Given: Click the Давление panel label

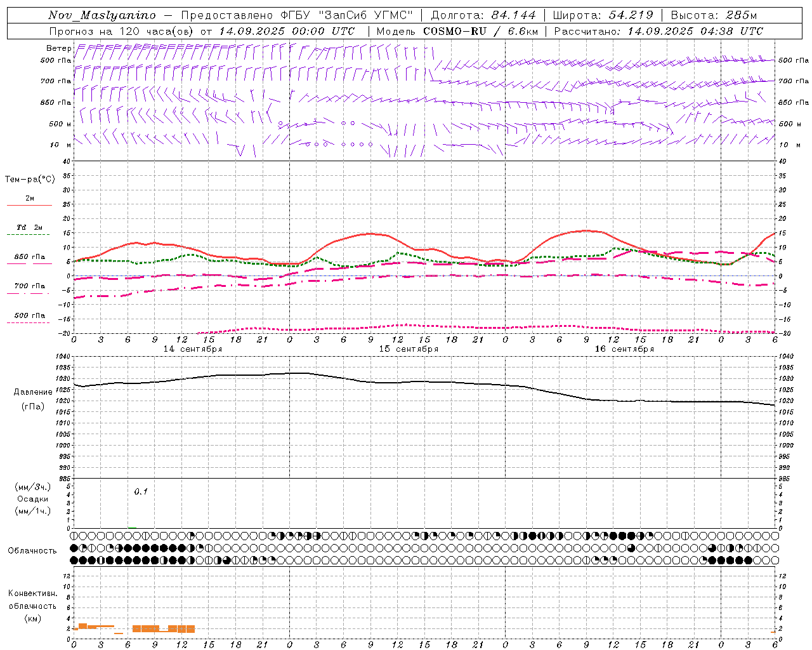Looking at the screenshot, I should (x=34, y=392).
